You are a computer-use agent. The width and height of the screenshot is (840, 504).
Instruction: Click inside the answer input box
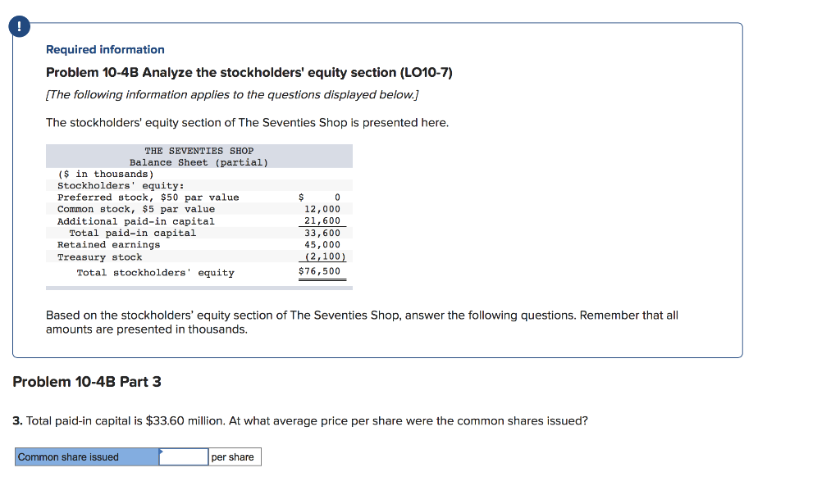pyautogui.click(x=184, y=456)
